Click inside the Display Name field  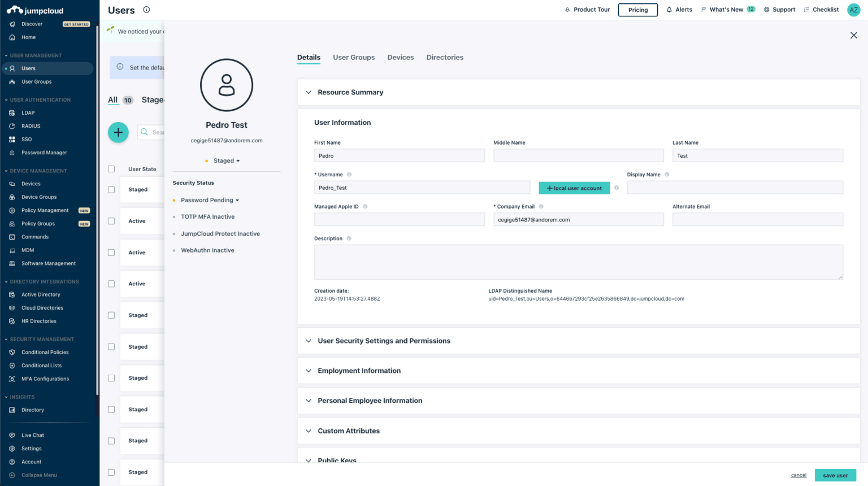[x=735, y=187]
